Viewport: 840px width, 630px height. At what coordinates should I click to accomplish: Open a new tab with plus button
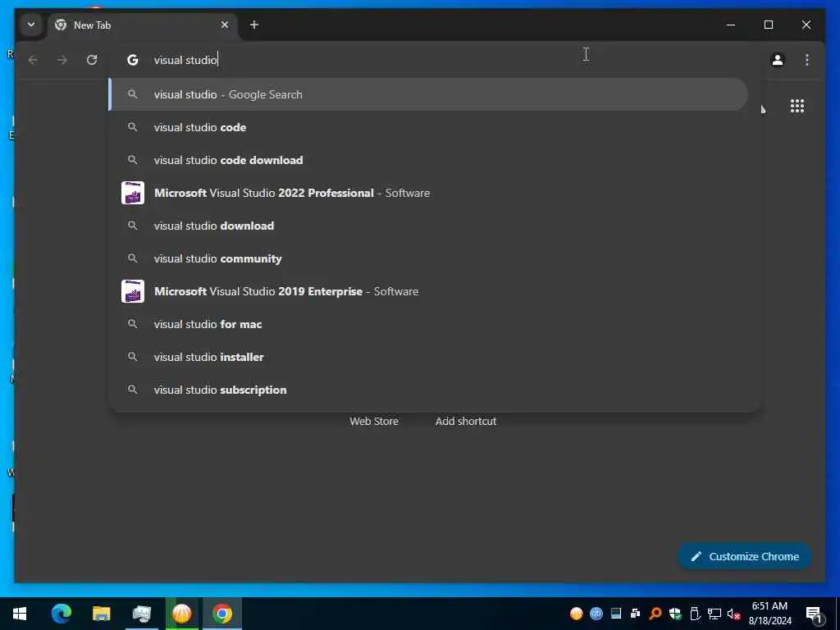254,25
